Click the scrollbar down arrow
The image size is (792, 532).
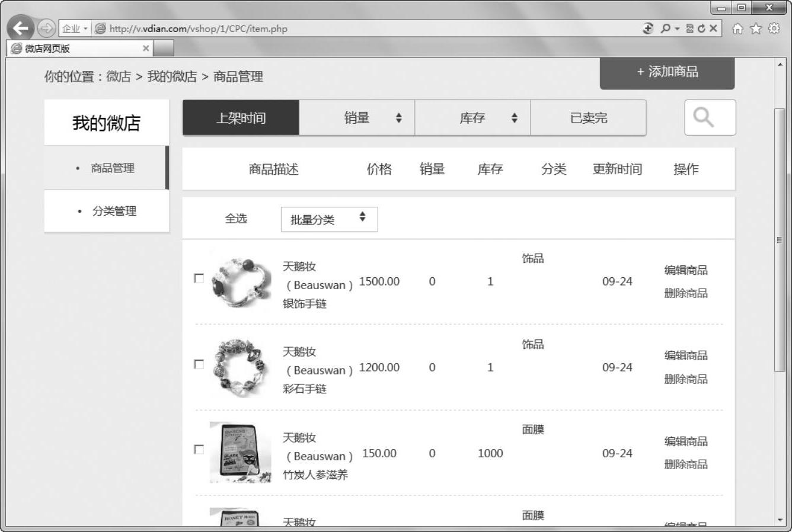coord(780,520)
